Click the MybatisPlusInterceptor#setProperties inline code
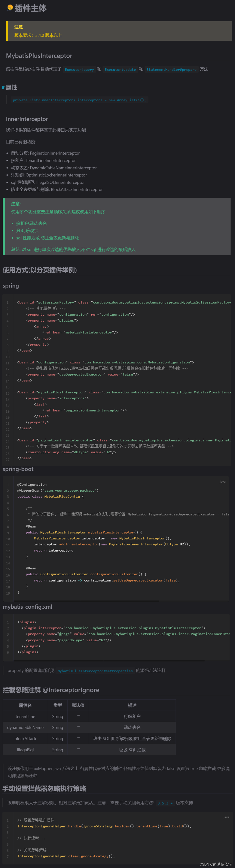This screenshot has width=235, height=868. click(95, 671)
